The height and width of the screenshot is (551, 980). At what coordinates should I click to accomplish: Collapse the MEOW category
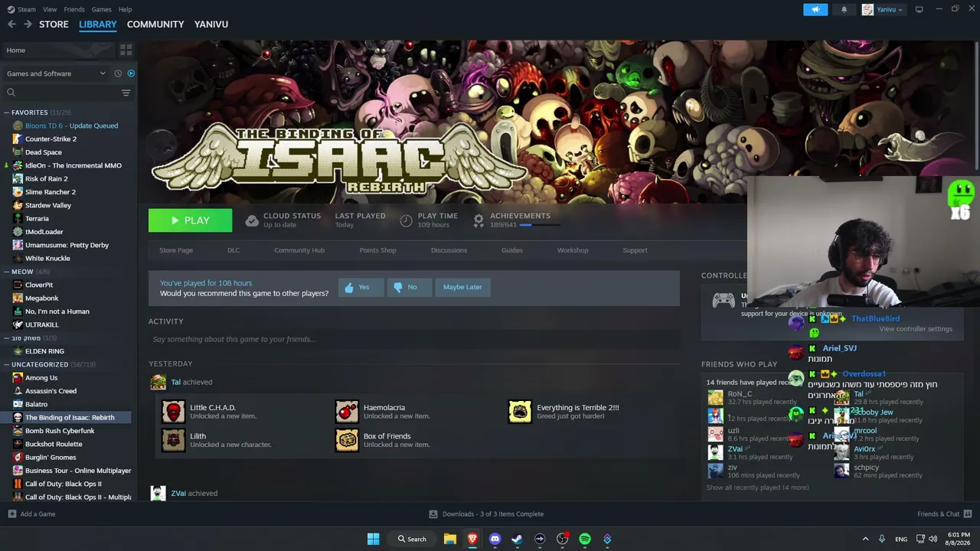7,272
